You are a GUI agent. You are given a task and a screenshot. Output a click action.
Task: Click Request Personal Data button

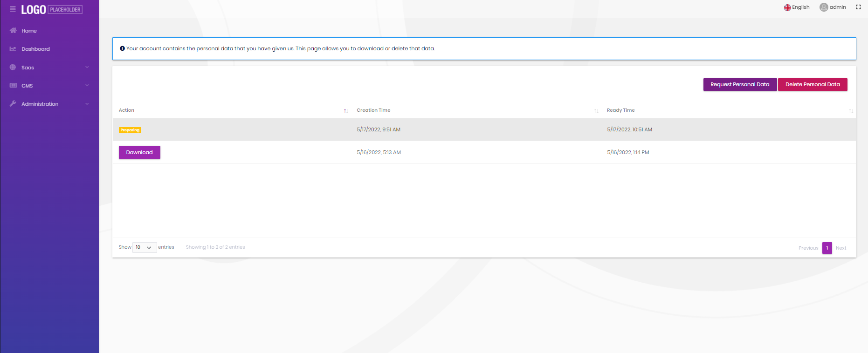[x=740, y=84]
